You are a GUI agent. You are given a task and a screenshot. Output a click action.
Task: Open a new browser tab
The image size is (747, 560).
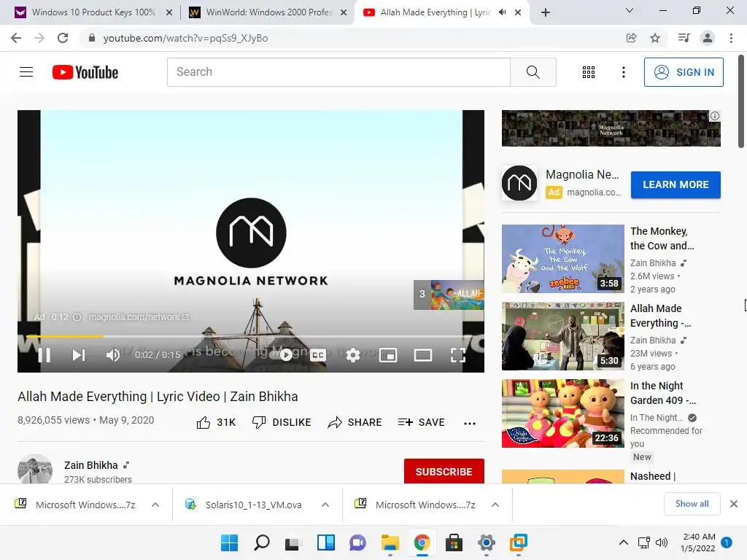[x=546, y=12]
